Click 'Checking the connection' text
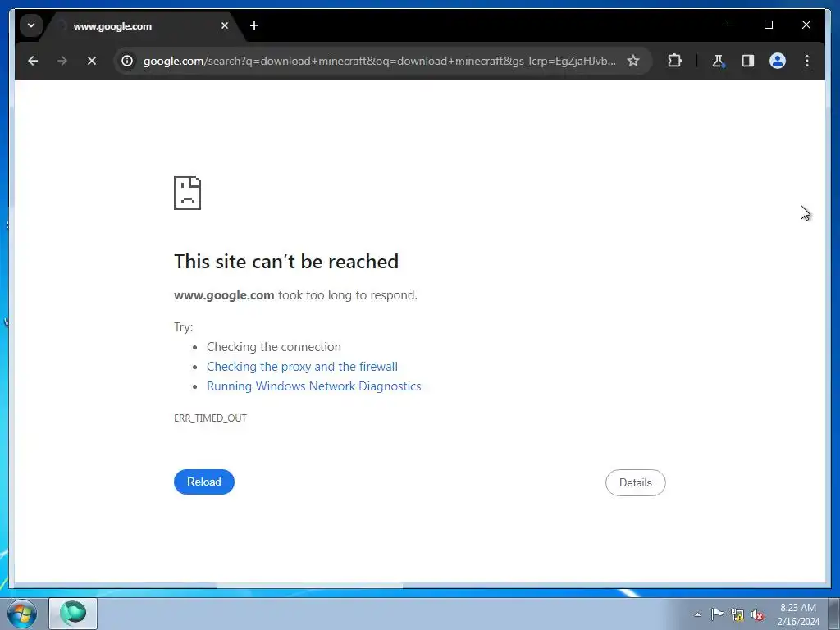 click(x=274, y=347)
